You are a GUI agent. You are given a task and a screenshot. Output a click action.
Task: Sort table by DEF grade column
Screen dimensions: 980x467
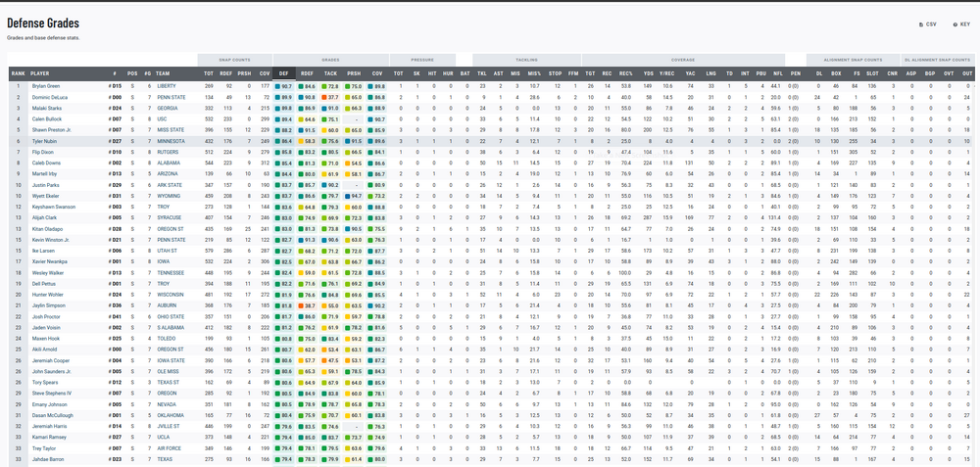284,72
